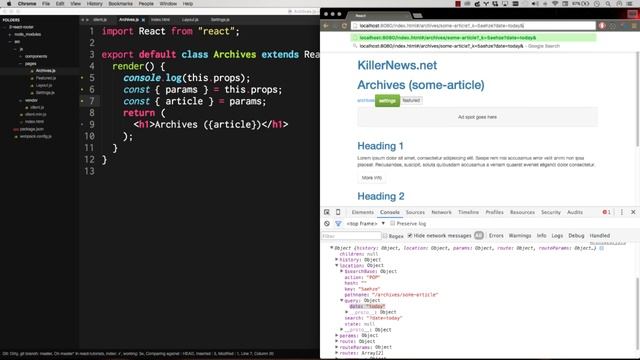Click the red error count indicator
The height and width of the screenshot is (360, 640).
tap(607, 212)
